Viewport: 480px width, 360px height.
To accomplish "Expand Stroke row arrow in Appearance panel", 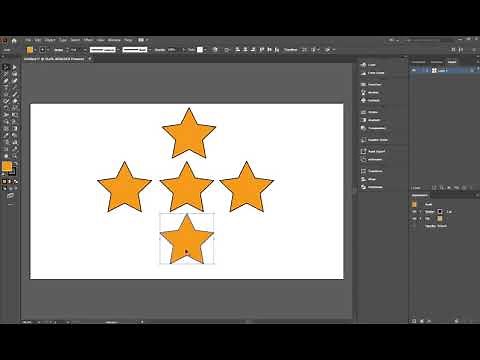I will 420,212.
